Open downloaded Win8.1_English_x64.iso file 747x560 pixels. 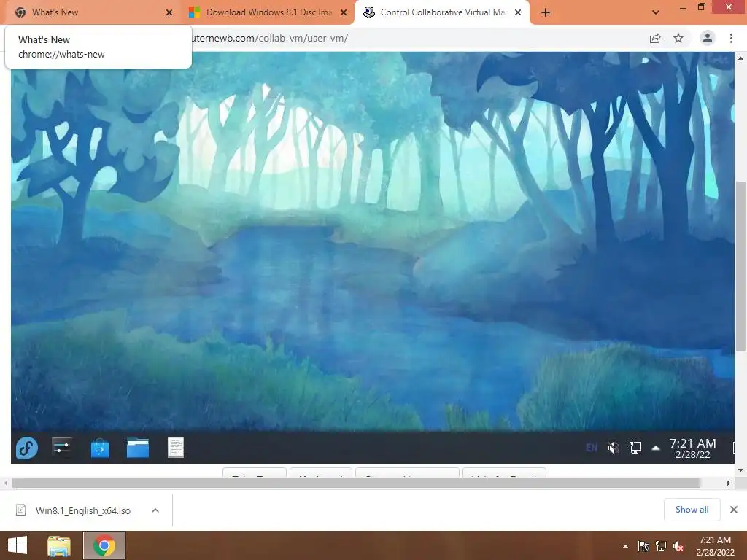[83, 510]
